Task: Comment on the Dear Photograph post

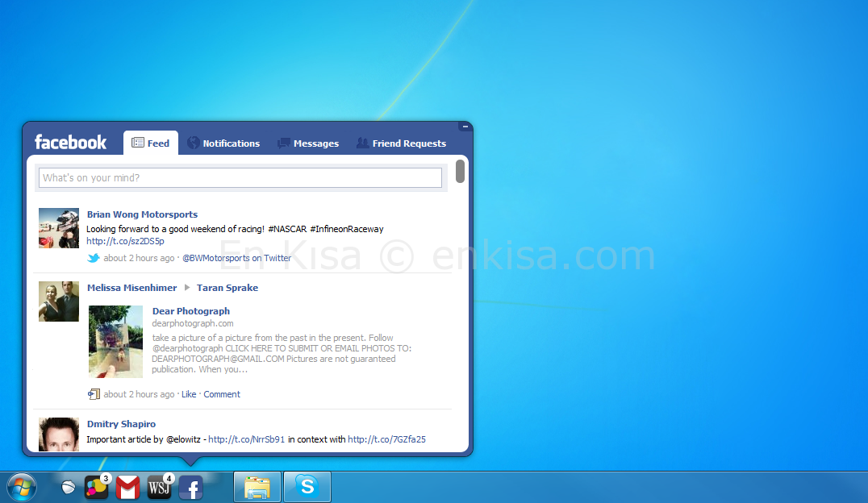Action: [x=221, y=394]
